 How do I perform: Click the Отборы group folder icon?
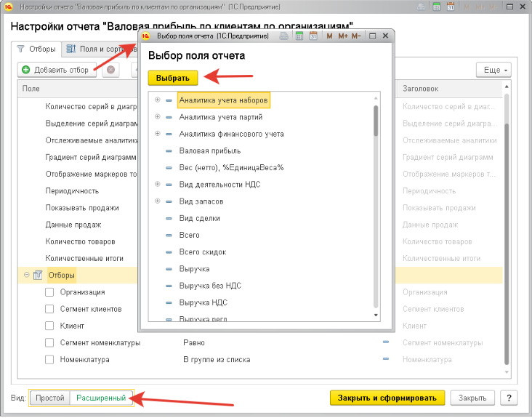[37, 276]
